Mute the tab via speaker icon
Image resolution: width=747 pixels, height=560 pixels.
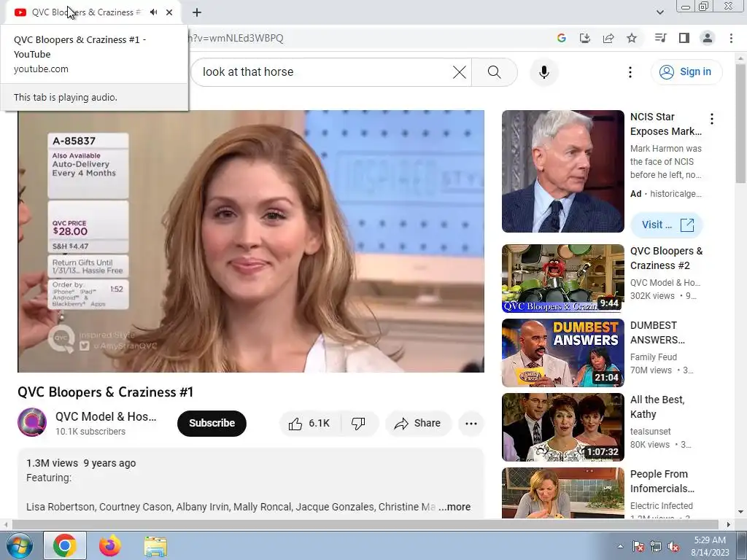point(153,12)
